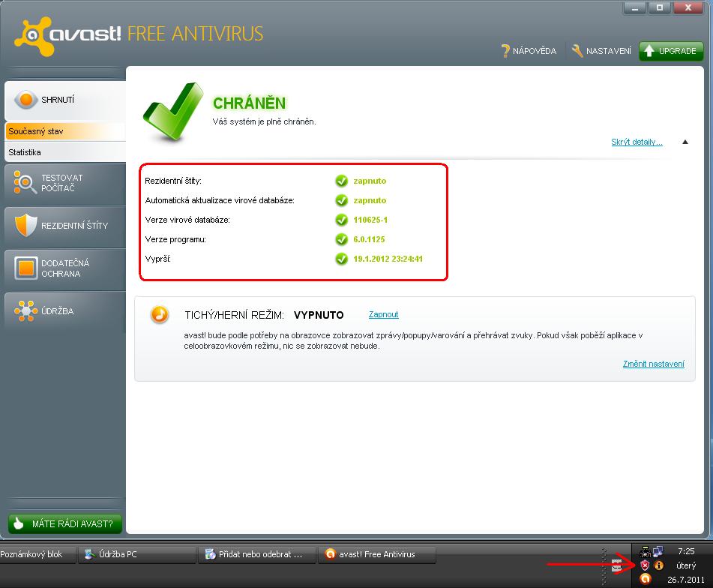Click the Skrýt detaily link
This screenshot has width=713, height=588.
[637, 142]
